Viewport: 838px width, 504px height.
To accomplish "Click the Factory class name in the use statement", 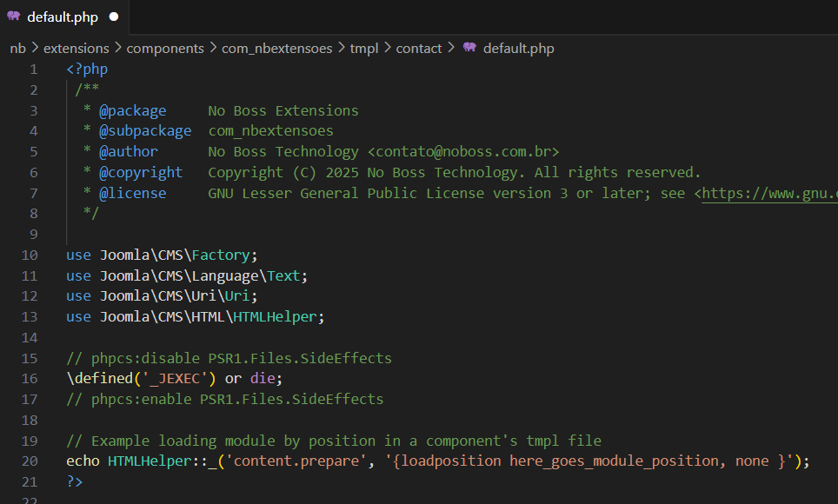I will point(221,255).
